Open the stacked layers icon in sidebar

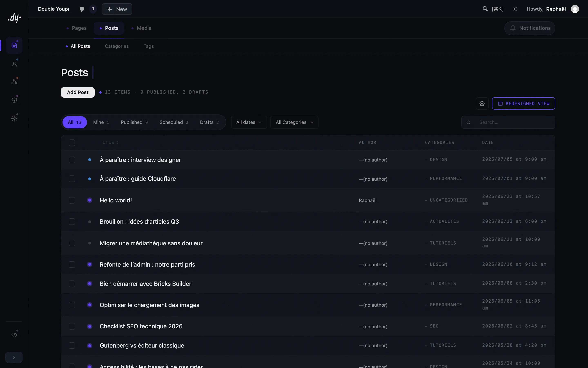pos(14,100)
